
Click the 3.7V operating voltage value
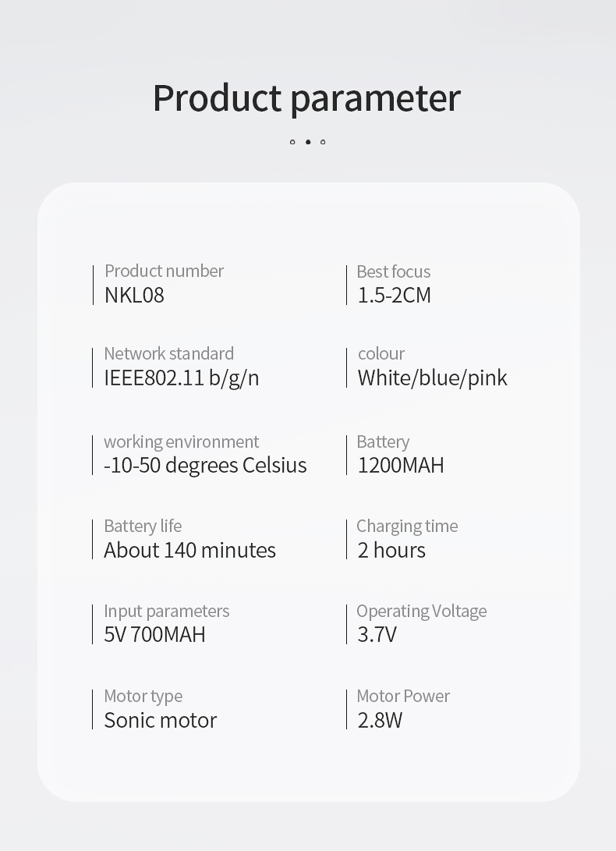tap(377, 634)
